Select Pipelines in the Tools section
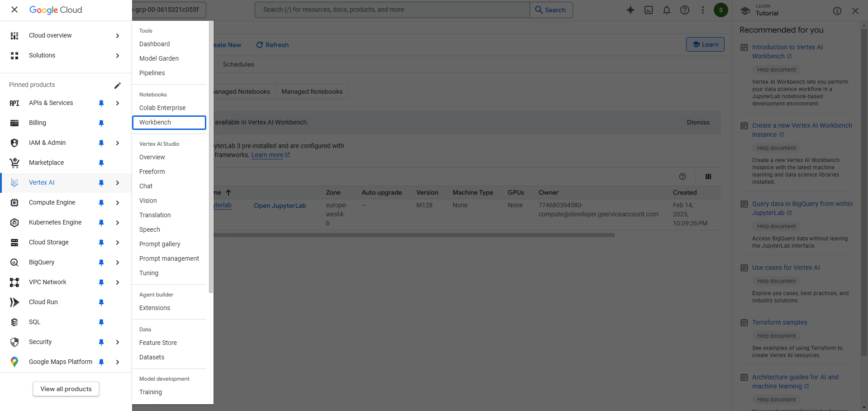868x411 pixels. click(169, 73)
